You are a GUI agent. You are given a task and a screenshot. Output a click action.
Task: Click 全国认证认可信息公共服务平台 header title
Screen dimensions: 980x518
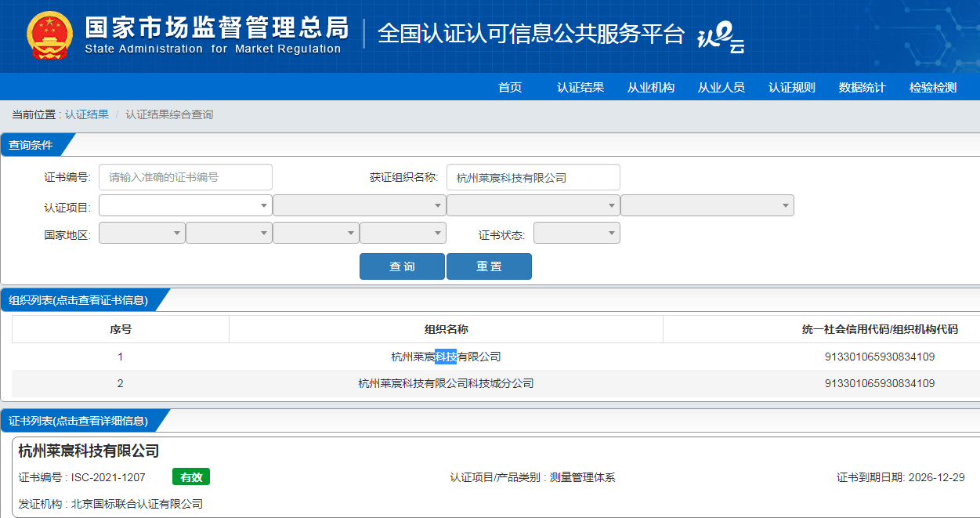pos(531,34)
